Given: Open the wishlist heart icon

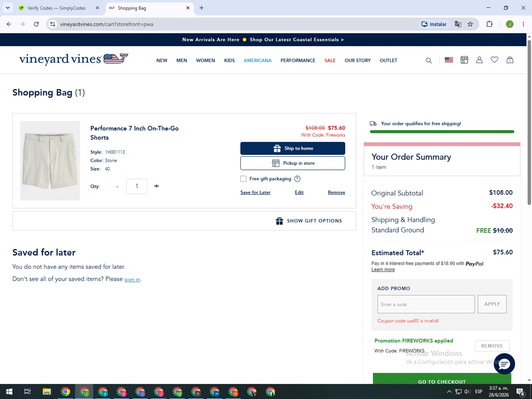Looking at the screenshot, I should tap(494, 60).
